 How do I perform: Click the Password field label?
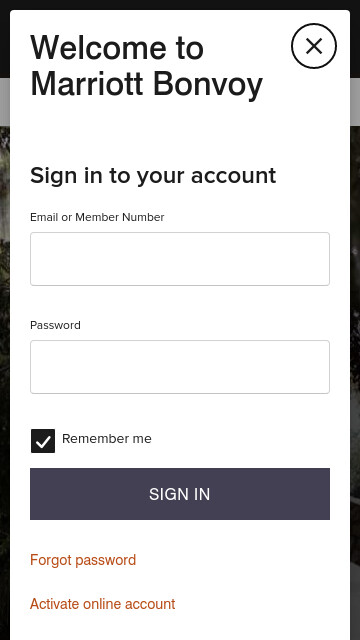(x=55, y=325)
